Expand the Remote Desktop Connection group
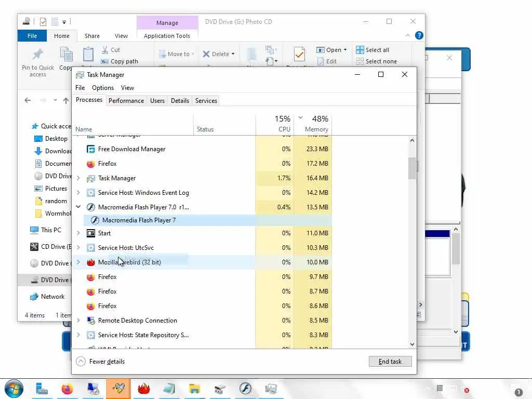The width and height of the screenshot is (532, 399). (78, 320)
